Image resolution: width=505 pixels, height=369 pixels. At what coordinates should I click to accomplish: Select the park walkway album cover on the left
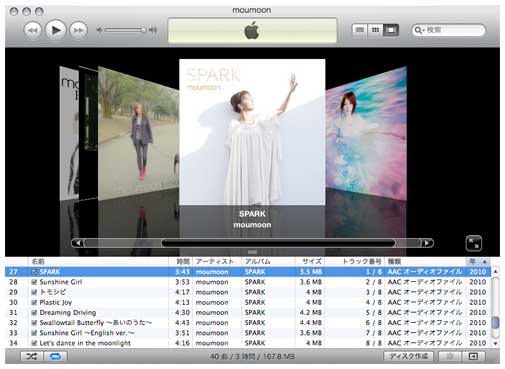(x=138, y=133)
